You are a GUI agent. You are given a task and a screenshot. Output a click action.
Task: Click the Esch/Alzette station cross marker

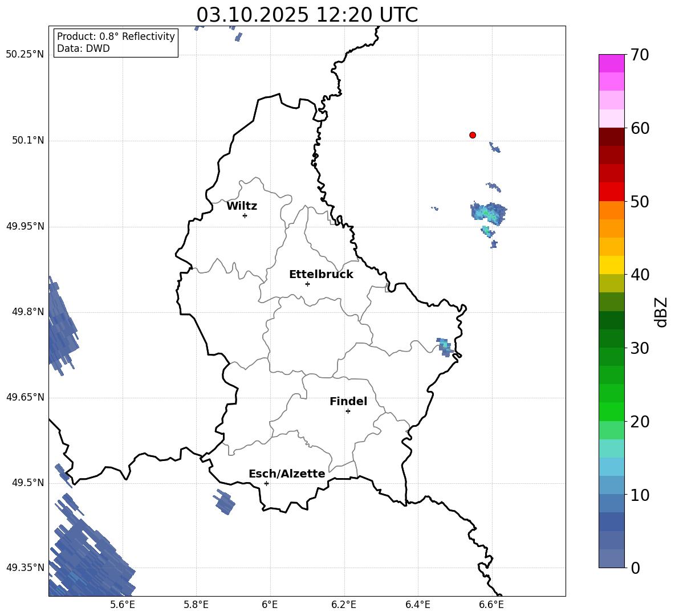click(x=266, y=483)
